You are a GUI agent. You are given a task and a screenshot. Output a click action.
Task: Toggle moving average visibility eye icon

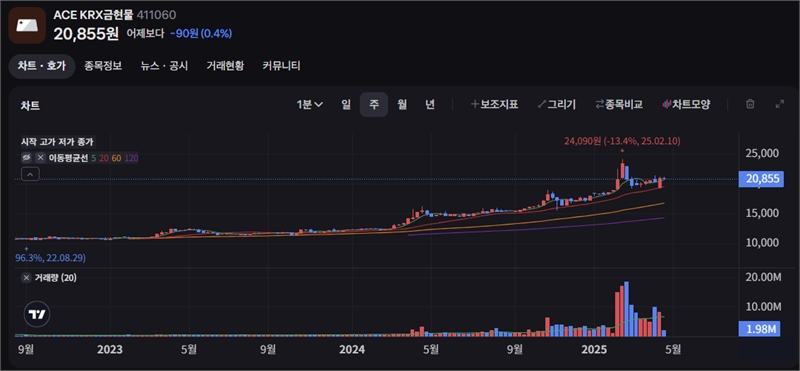click(x=27, y=158)
